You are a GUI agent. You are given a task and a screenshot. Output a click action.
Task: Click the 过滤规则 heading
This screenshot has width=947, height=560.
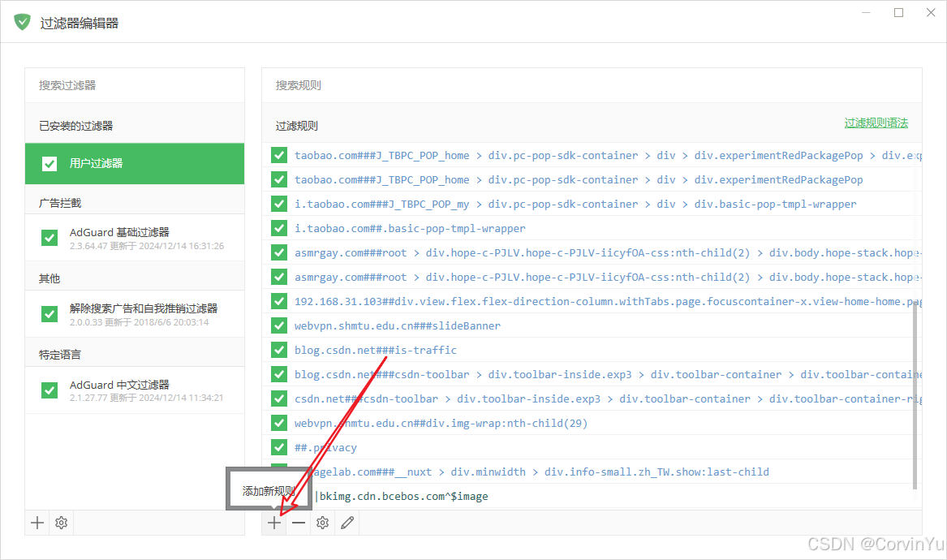[296, 126]
